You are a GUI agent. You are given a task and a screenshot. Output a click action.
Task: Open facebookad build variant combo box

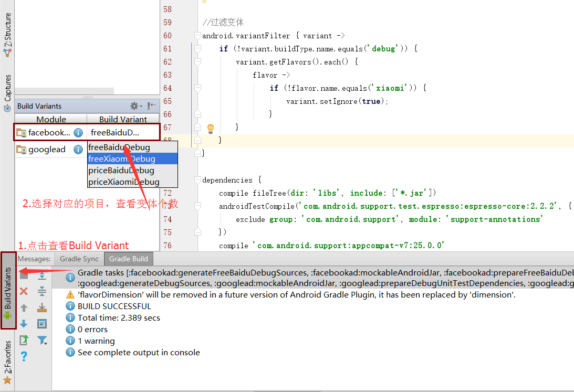point(123,133)
